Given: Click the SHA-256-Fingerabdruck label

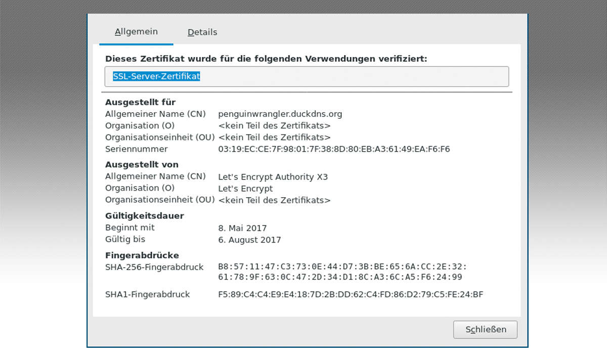Looking at the screenshot, I should tap(154, 267).
